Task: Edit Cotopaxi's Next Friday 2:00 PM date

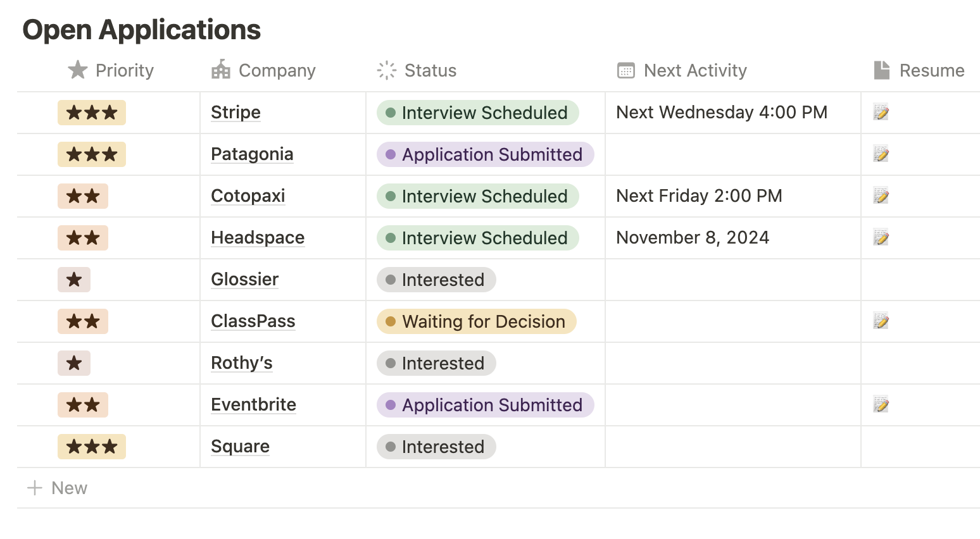Action: 699,196
